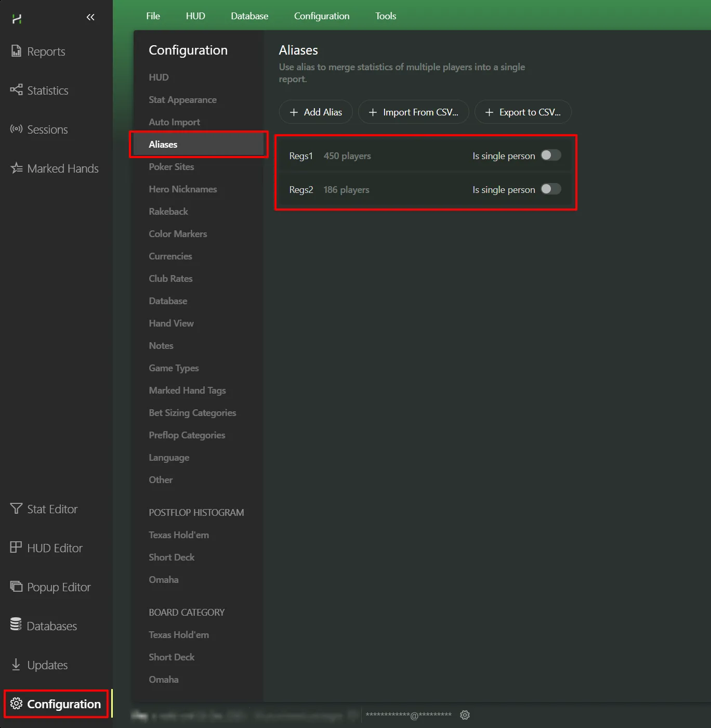Click the gear icon in status bar
The height and width of the screenshot is (728, 711).
tap(465, 715)
